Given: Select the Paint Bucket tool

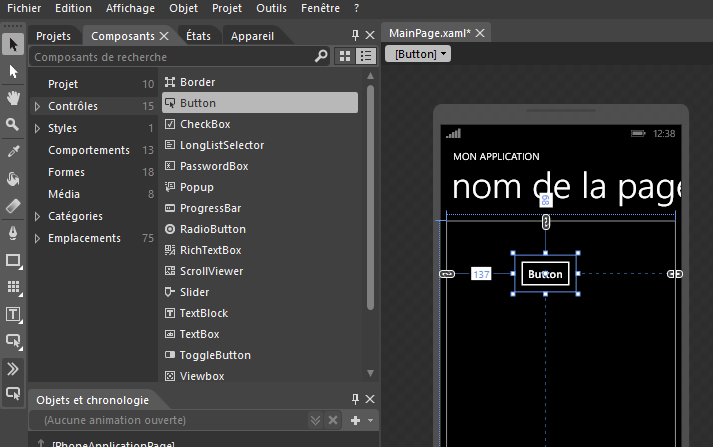Looking at the screenshot, I should point(13,179).
